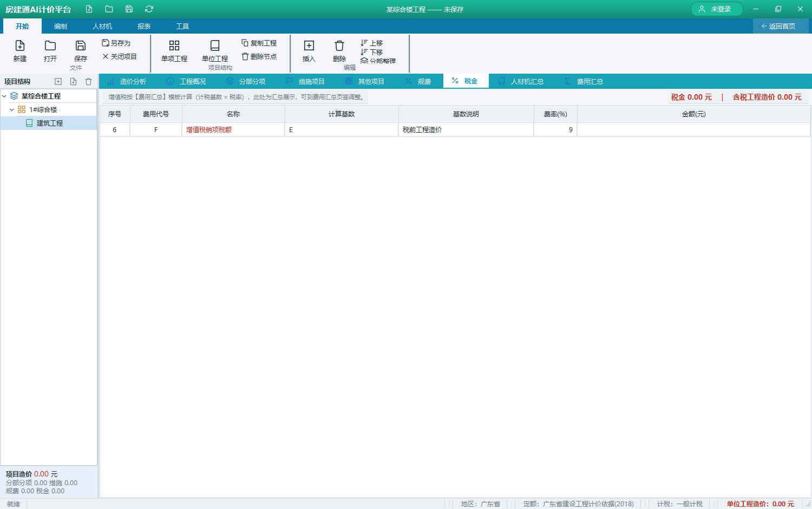Click add-node icon in 项目结构 header
This screenshot has width=812, height=509.
(x=58, y=81)
